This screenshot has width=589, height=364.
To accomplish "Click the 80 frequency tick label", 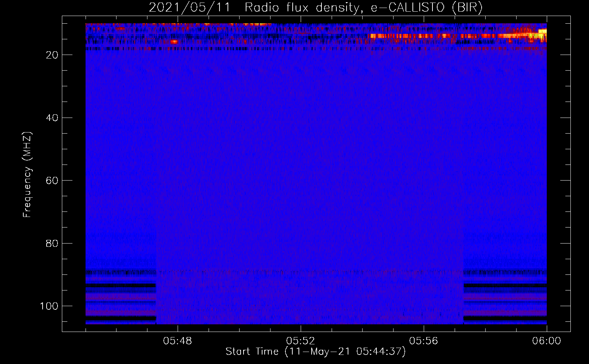I will (x=52, y=243).
